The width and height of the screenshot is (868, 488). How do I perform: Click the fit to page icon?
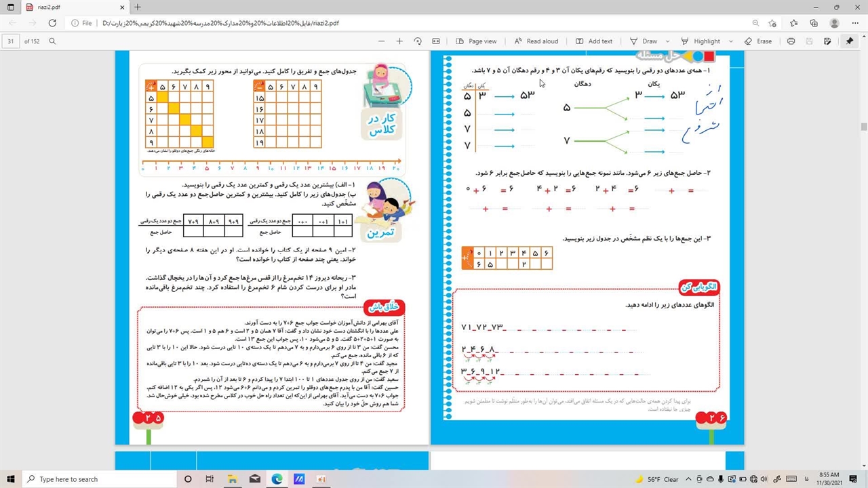[436, 41]
